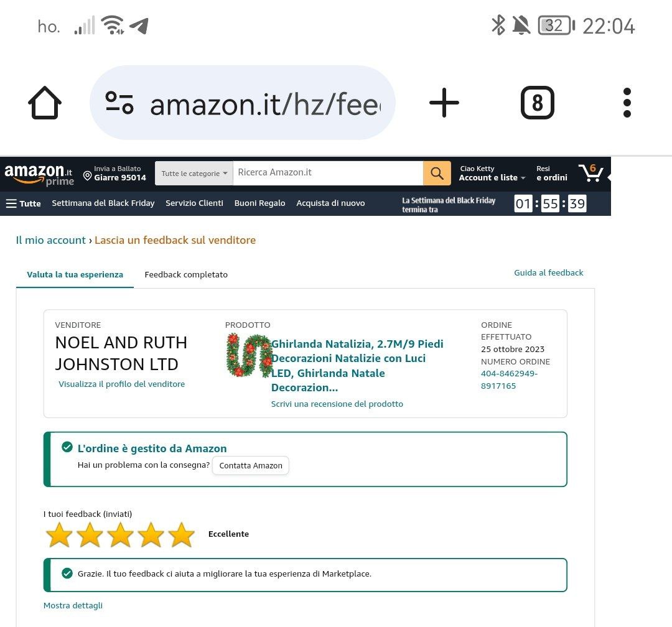This screenshot has height=627, width=672.
Task: Select delivery location Giarre 95014
Action: [114, 173]
